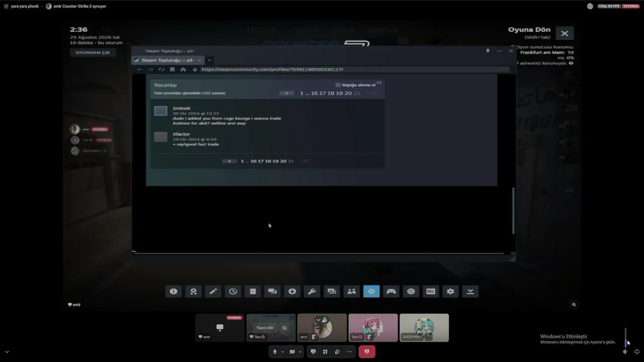The image size is (644, 362).
Task: Open the info icon in Steam overlay toolbar
Action: (174, 291)
